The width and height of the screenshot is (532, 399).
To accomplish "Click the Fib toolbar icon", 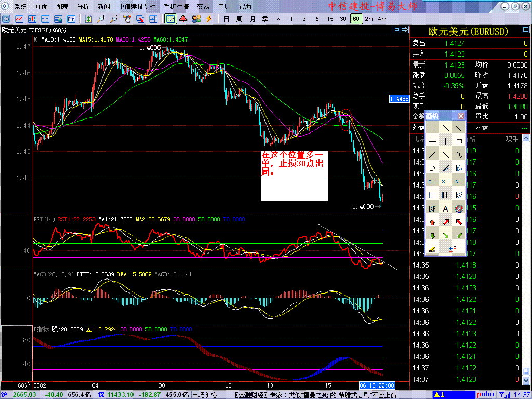I will (x=71, y=19).
